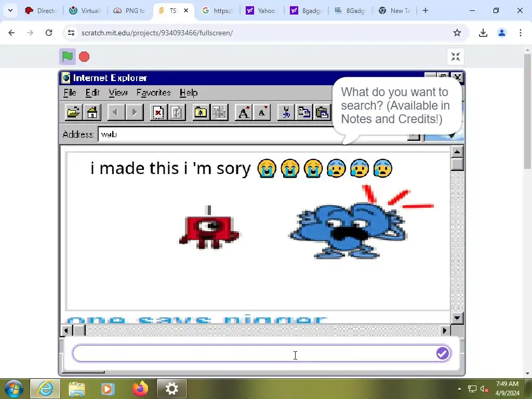Click the vertical scrollbar thumb in IE
The width and height of the screenshot is (532, 399).
457,165
